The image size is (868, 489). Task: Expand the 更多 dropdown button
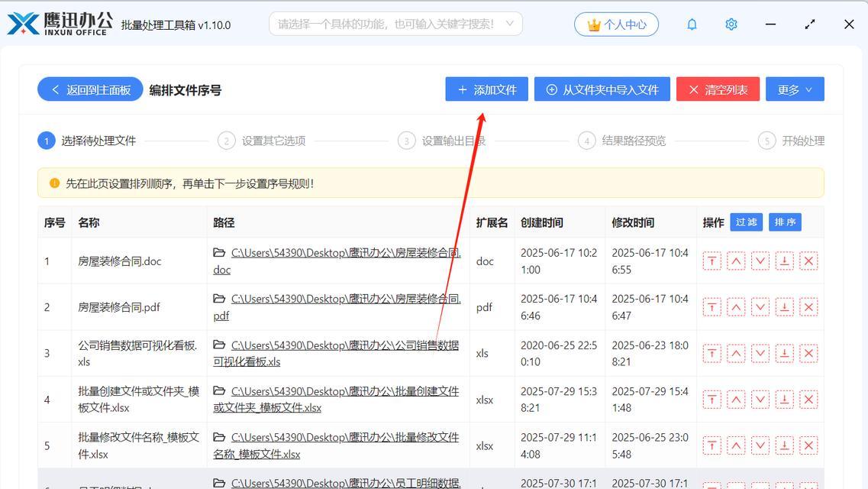point(795,89)
